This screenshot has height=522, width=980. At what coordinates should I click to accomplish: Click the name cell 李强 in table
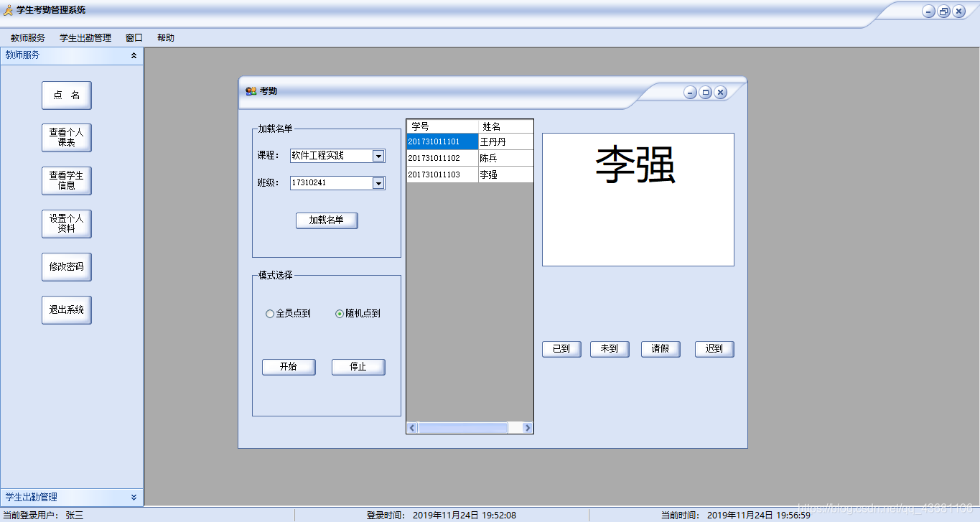506,174
